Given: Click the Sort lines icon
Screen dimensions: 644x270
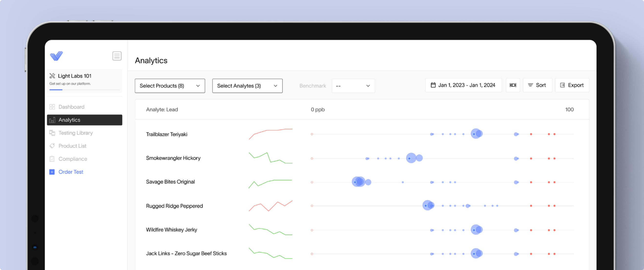Looking at the screenshot, I should point(530,85).
